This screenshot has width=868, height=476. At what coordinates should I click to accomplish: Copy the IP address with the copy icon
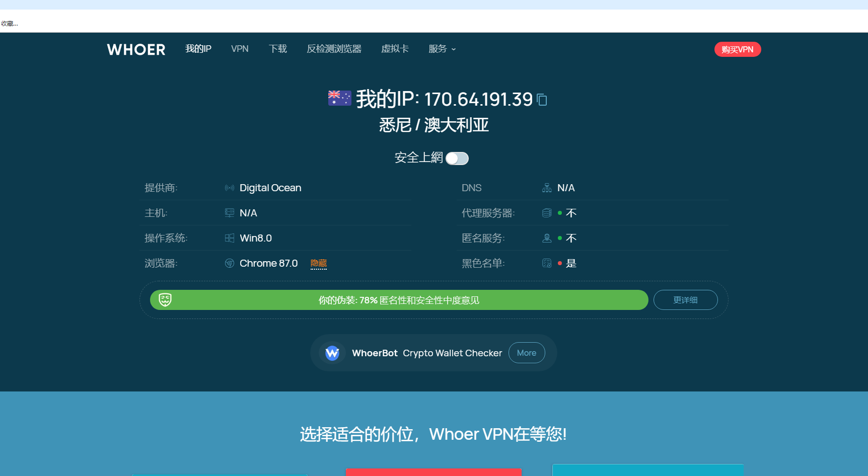click(x=542, y=100)
